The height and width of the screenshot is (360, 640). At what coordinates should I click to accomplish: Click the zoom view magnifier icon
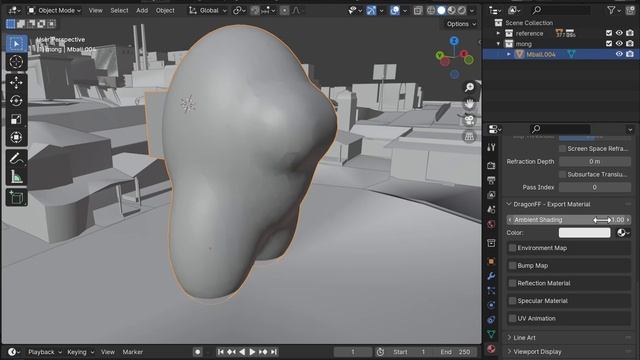[469, 87]
